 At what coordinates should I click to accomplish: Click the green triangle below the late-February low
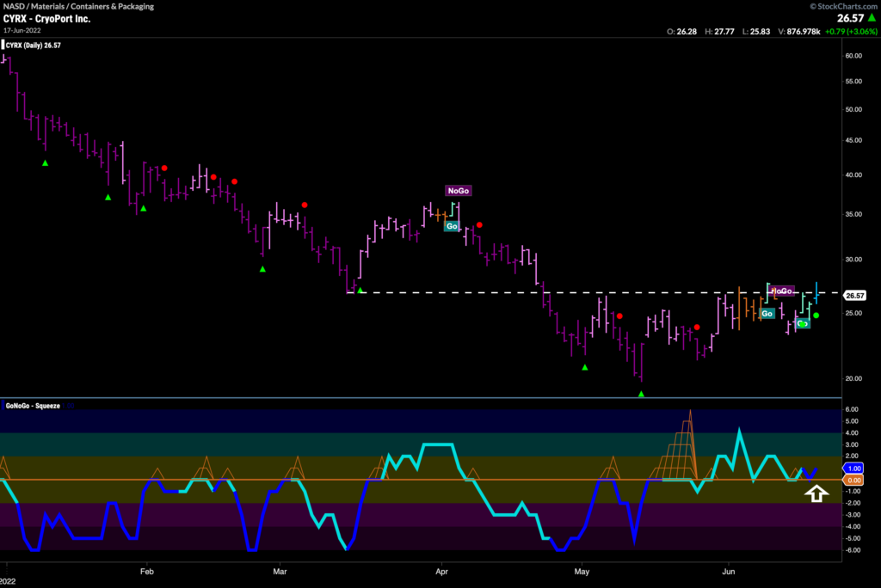pyautogui.click(x=262, y=270)
